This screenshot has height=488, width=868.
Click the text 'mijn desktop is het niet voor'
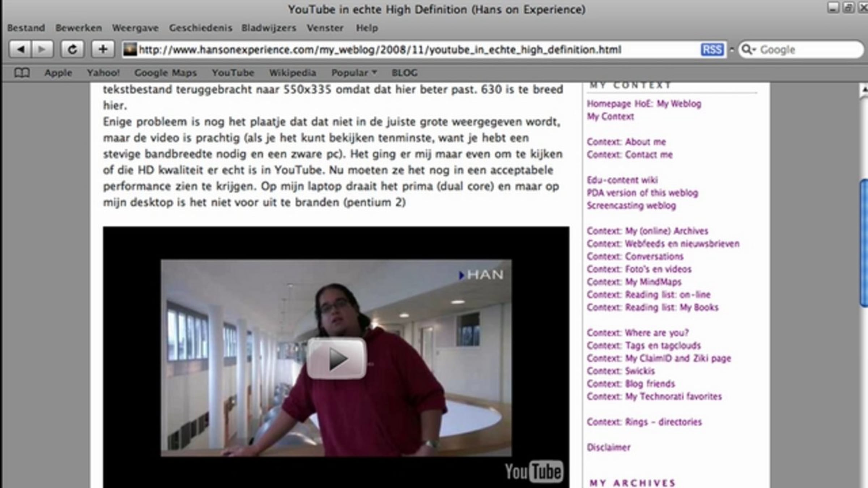181,202
